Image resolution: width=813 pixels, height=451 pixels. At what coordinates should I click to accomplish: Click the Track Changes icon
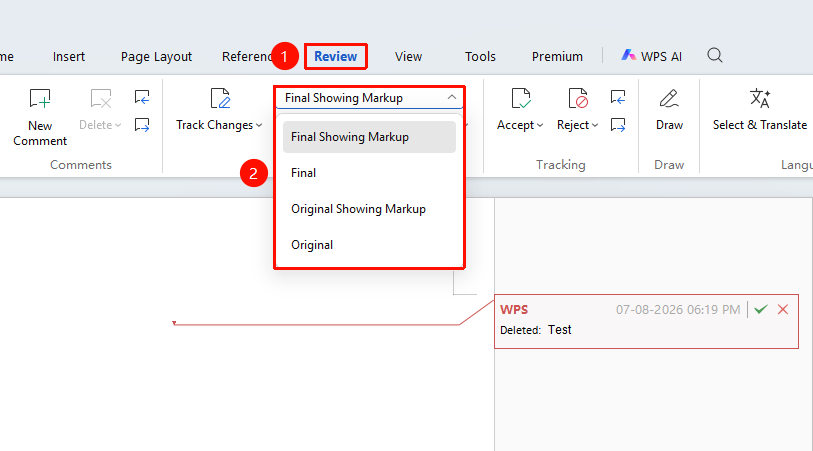tap(220, 98)
